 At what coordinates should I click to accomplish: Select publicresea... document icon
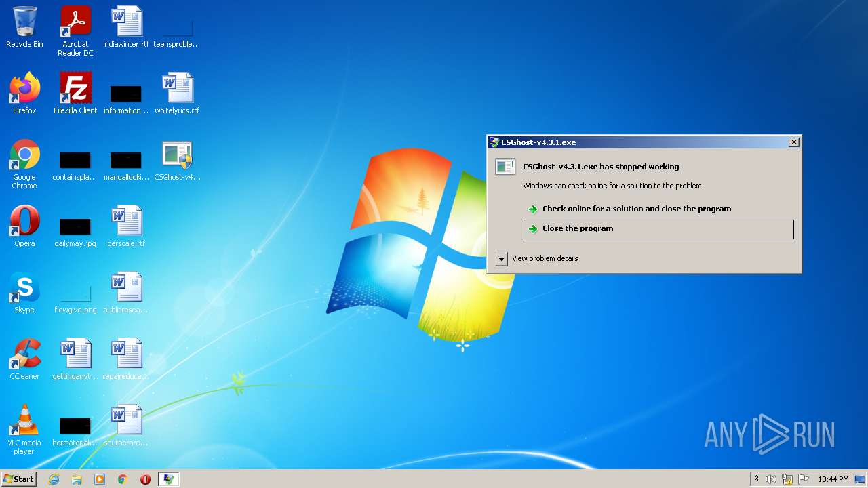(126, 293)
